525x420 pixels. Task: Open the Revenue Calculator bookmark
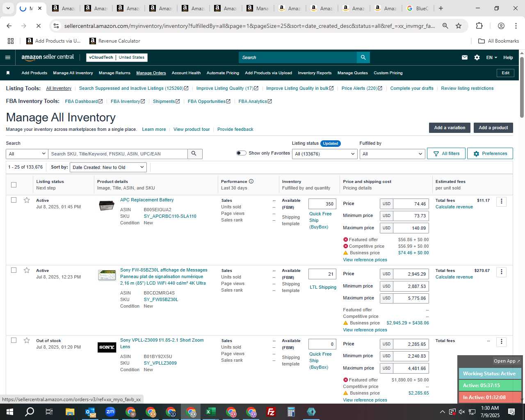(x=115, y=41)
